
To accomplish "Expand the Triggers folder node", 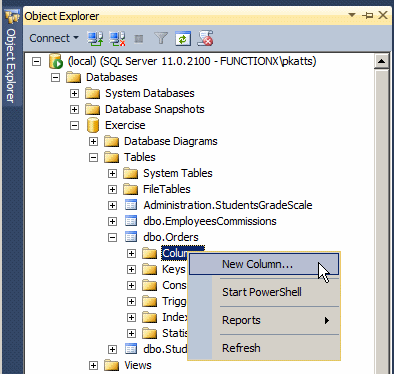I will click(131, 302).
